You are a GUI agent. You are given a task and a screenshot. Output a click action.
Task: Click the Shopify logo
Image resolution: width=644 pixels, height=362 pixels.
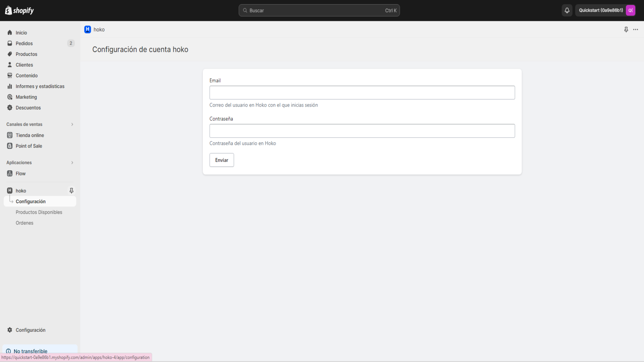tap(19, 10)
